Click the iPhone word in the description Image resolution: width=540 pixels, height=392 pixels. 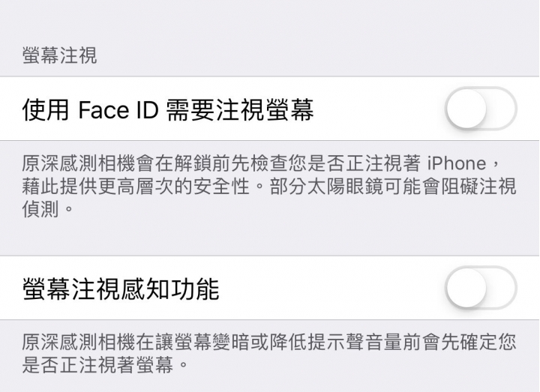[x=457, y=163]
